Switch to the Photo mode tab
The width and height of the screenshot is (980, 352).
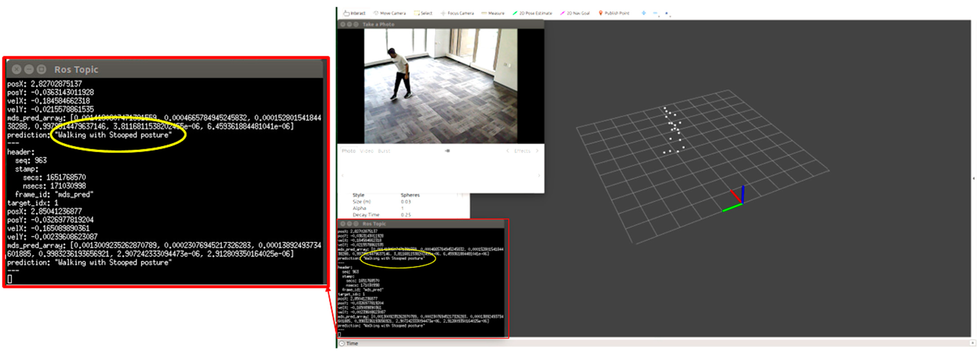[x=348, y=151]
